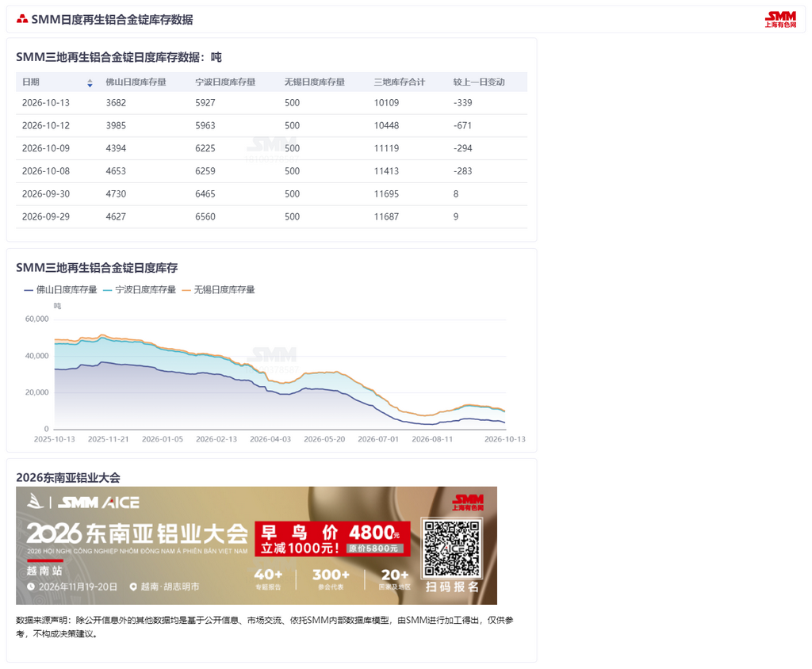
Task: Click the Ningbo value 6259
Action: tap(205, 171)
